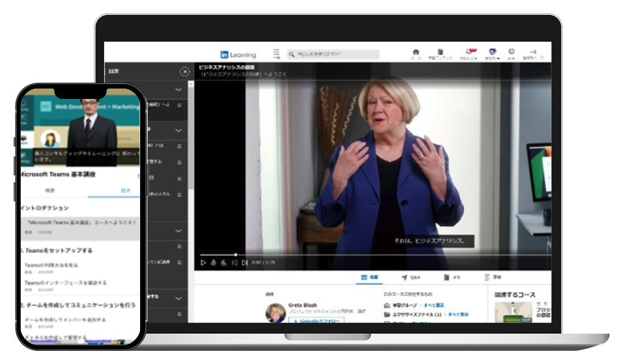The image size is (625, 364).
Task: Click the LinkedInでフォロー follow button
Action: 317,320
